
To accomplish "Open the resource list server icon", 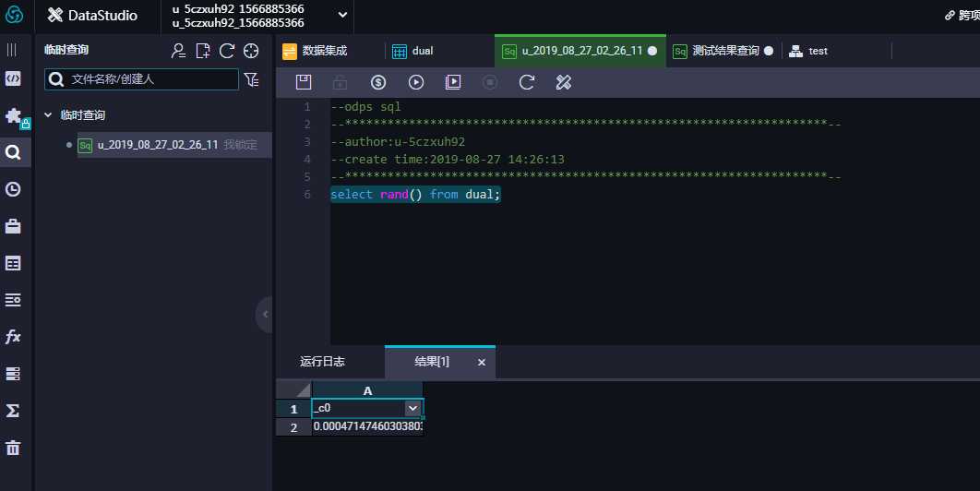I will (13, 374).
